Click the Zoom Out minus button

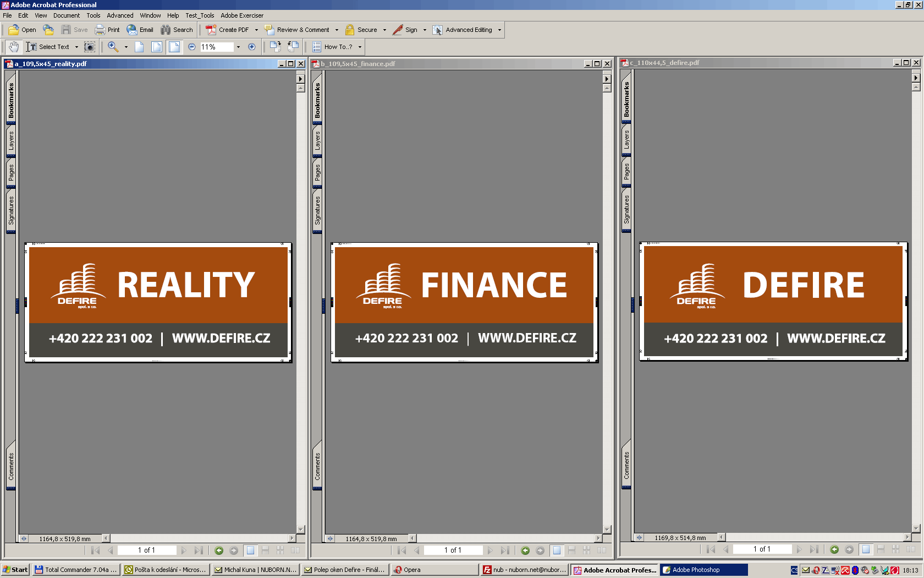192,47
